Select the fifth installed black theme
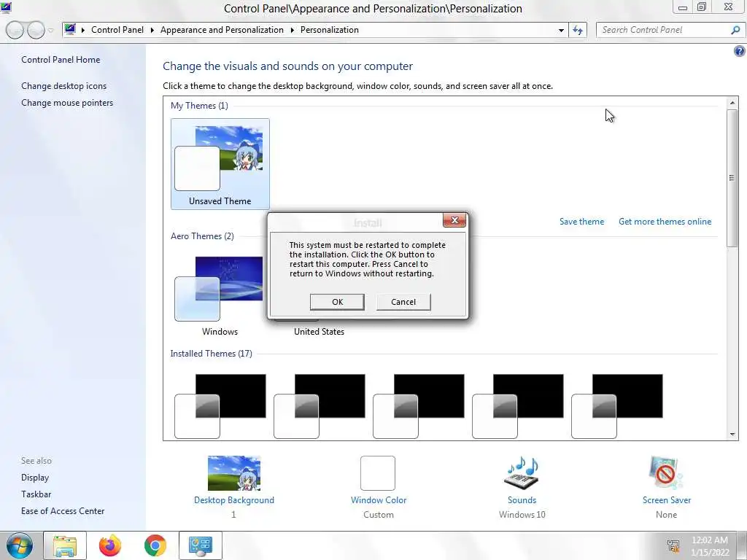Viewport: 747px width, 560px height. pos(617,405)
